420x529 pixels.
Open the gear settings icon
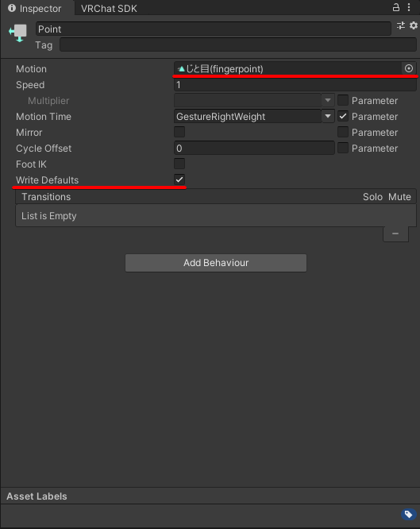tap(414, 25)
